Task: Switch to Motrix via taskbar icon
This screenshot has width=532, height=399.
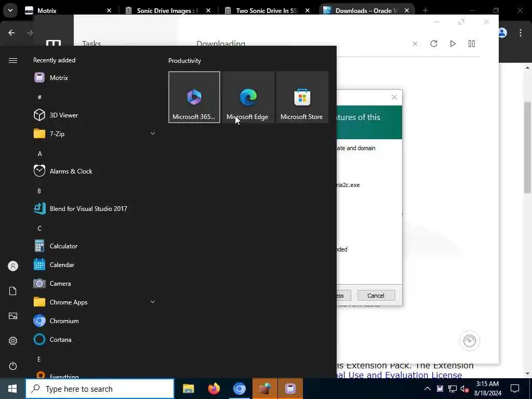Action: pyautogui.click(x=290, y=389)
